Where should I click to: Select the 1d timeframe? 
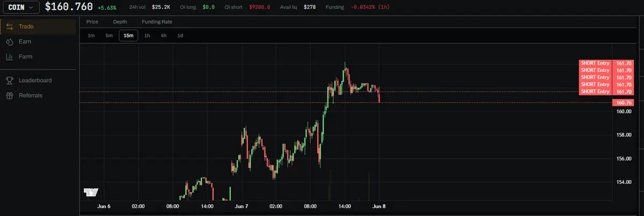click(180, 35)
